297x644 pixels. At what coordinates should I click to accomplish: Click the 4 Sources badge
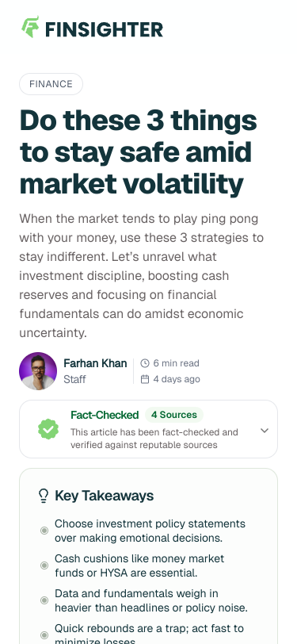click(174, 415)
